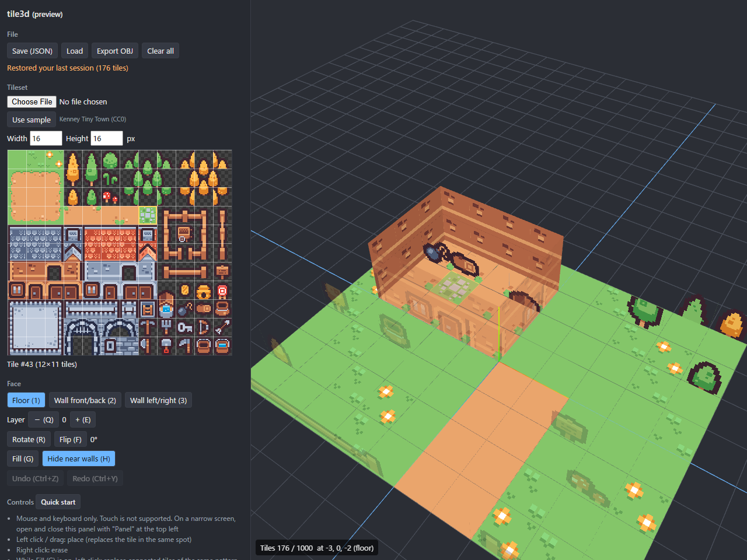747x560 pixels.
Task: Focus the tile Width input field
Action: [46, 138]
